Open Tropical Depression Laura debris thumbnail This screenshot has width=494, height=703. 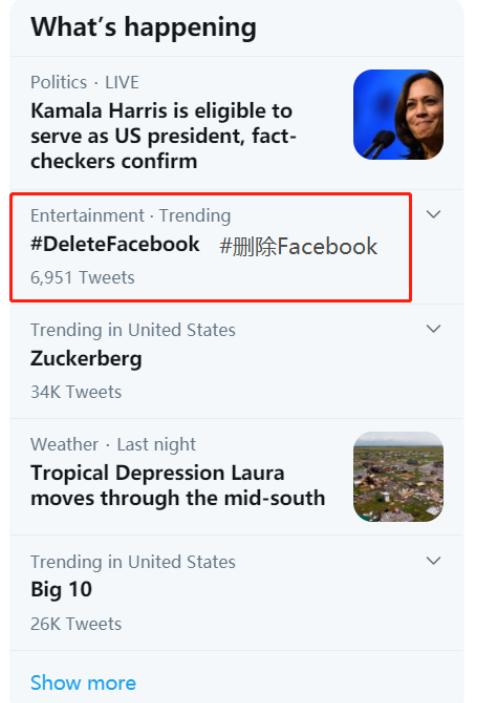pos(399,477)
